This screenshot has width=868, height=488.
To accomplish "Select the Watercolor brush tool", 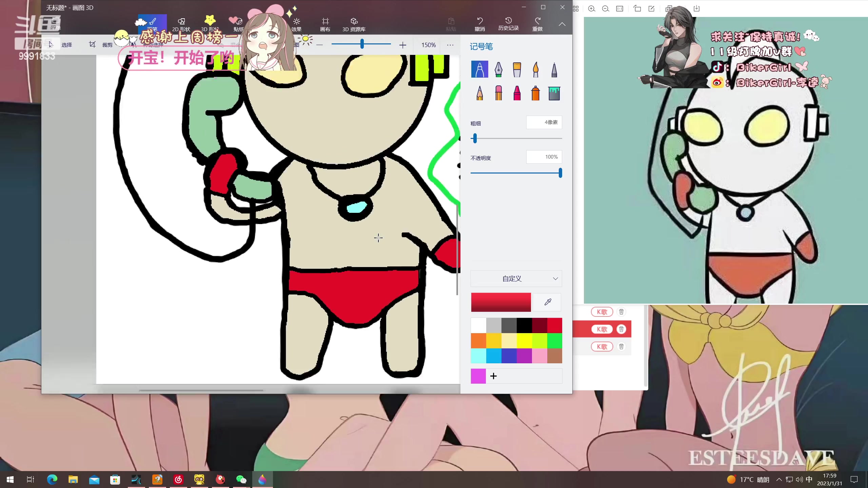I will tap(535, 69).
